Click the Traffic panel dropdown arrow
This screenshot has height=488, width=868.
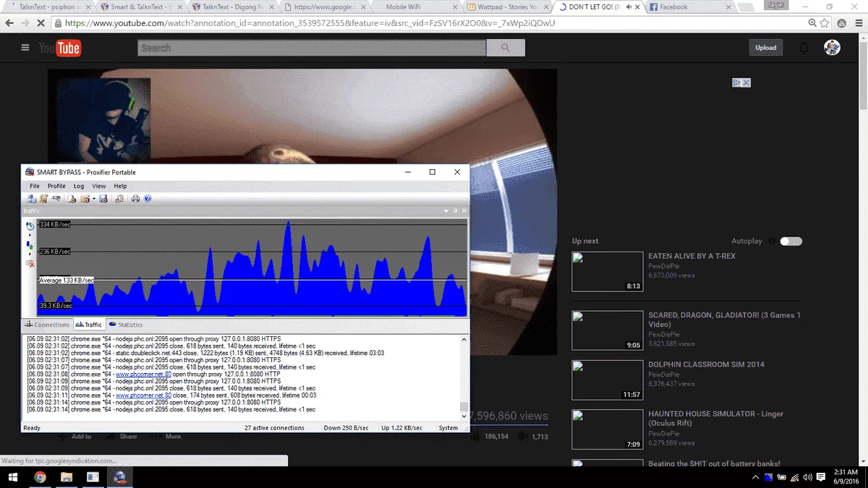447,211
